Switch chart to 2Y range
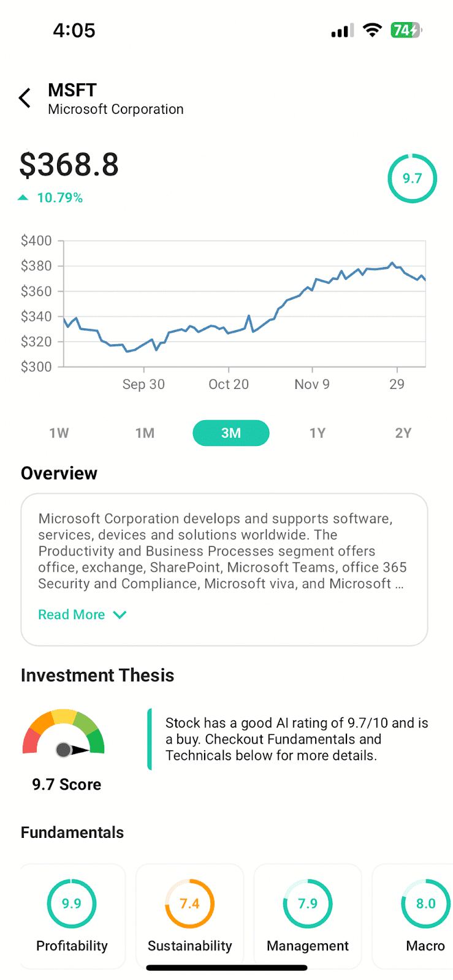 coord(403,433)
